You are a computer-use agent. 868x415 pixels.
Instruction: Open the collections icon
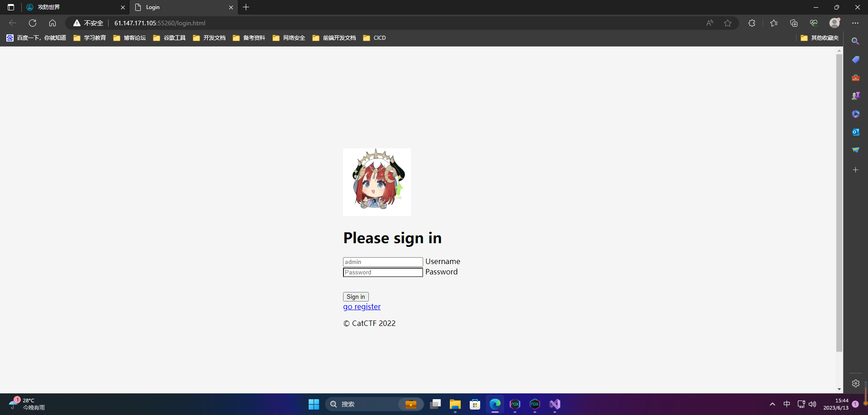tap(794, 23)
